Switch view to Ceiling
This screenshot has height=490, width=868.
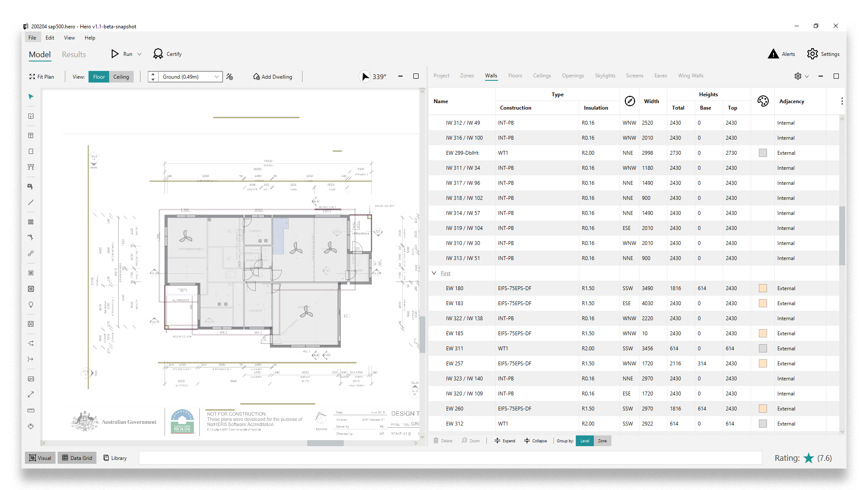pos(121,77)
